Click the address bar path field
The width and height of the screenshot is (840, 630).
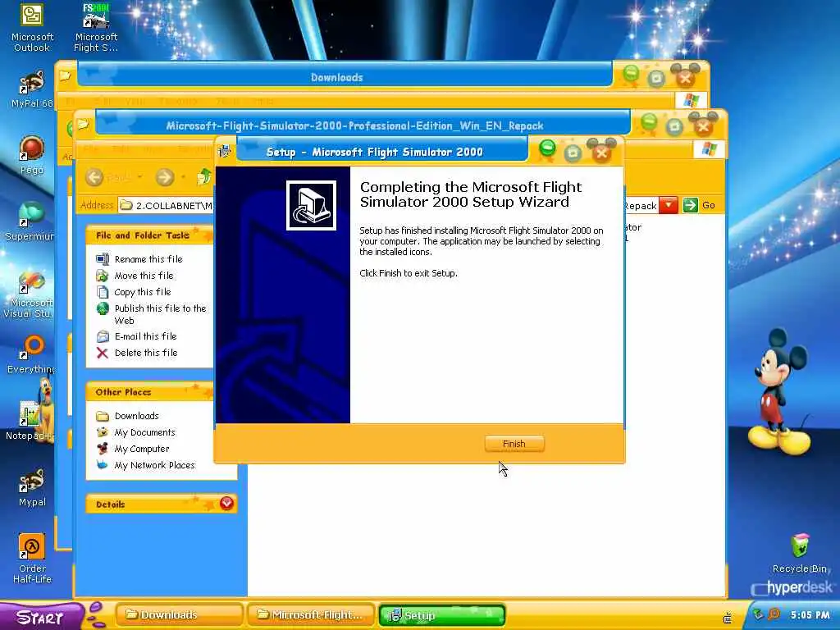coord(166,205)
